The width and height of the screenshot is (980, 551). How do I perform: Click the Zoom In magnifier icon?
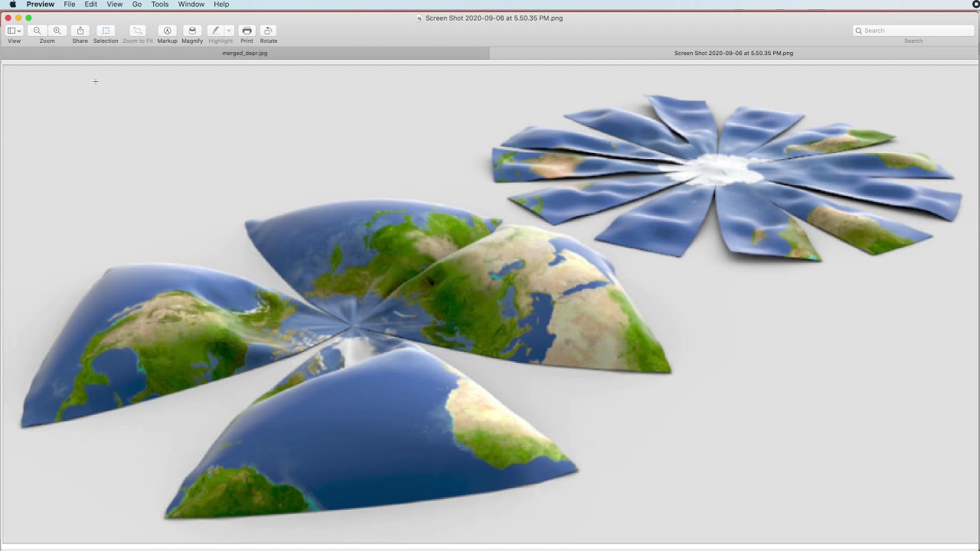[x=57, y=31]
